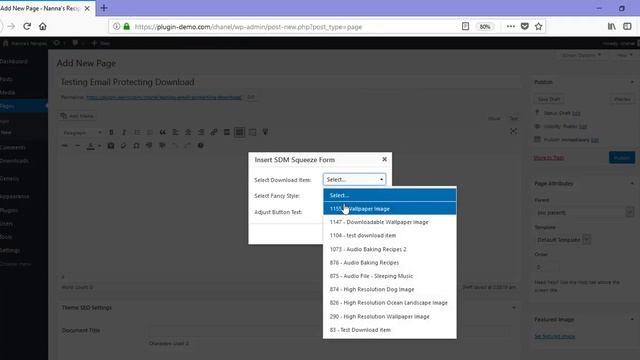Click the toolbar icon right of kitchen sink
Screen dimensions: 640x360
tap(252, 132)
